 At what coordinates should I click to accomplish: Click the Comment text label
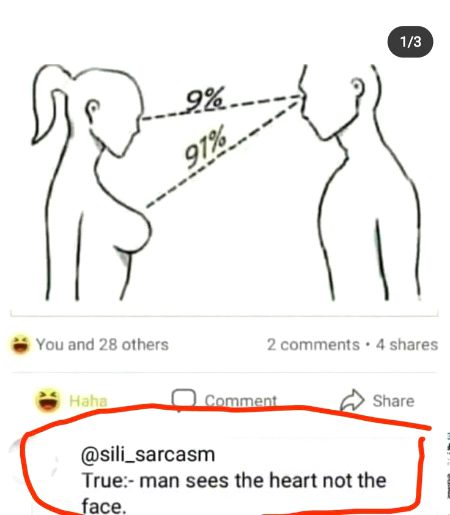click(241, 400)
